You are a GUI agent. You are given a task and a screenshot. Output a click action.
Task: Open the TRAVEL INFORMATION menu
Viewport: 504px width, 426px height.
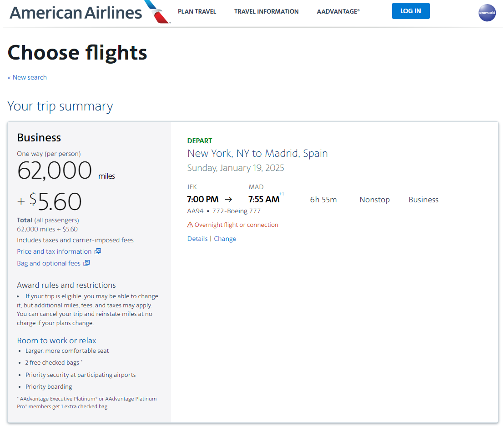pyautogui.click(x=267, y=11)
